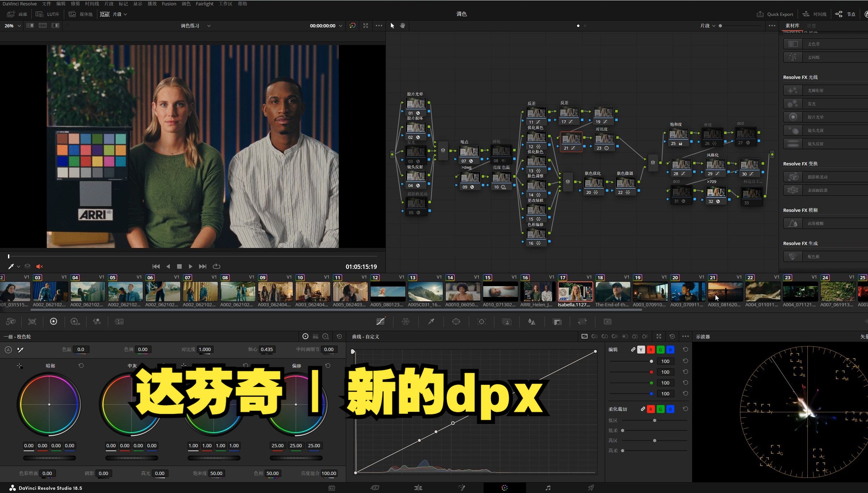Open the 画廊 gallery panel

point(17,14)
